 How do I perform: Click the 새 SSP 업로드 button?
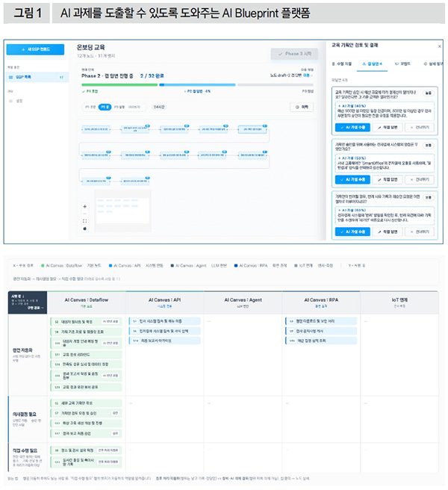tap(35, 49)
